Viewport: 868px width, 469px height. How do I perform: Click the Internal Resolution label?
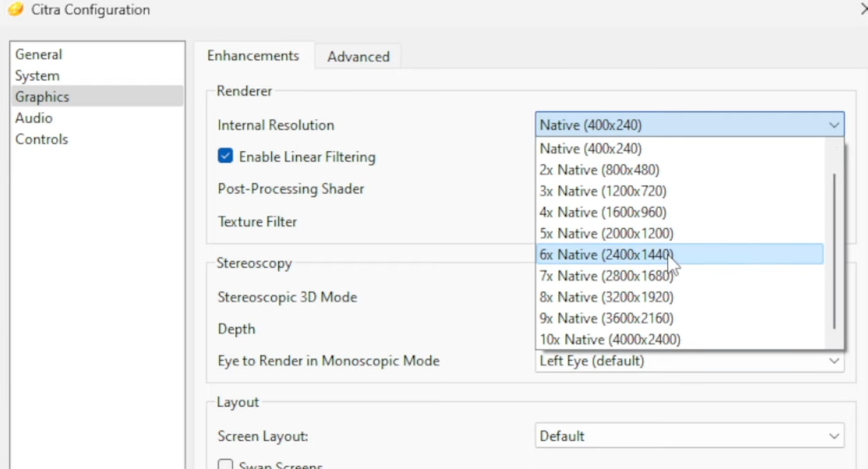276,125
